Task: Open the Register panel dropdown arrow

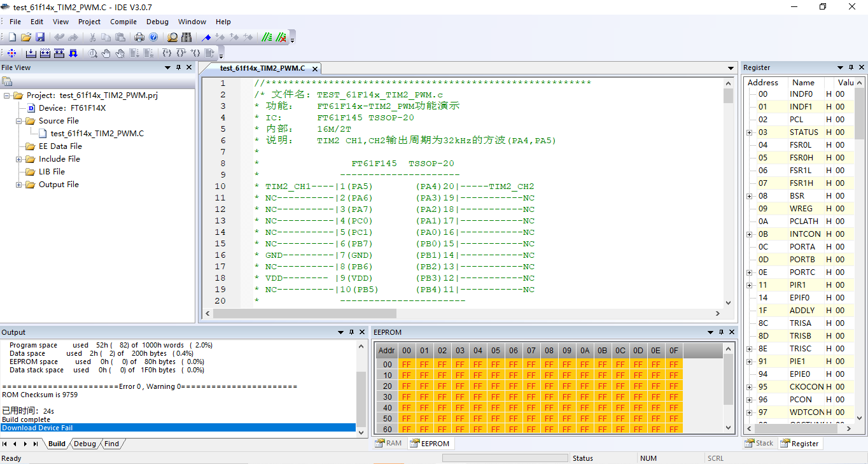Action: pos(840,67)
